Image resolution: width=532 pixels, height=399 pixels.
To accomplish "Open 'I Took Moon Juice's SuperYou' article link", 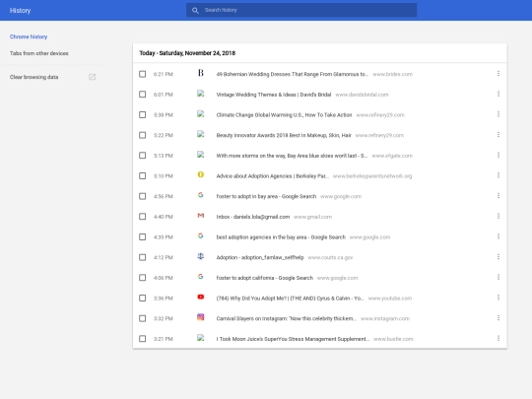I will [293, 339].
